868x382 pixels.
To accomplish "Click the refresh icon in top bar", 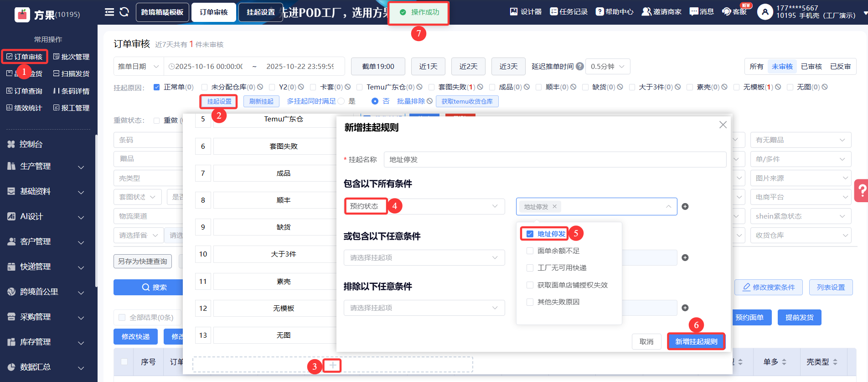I will 124,12.
